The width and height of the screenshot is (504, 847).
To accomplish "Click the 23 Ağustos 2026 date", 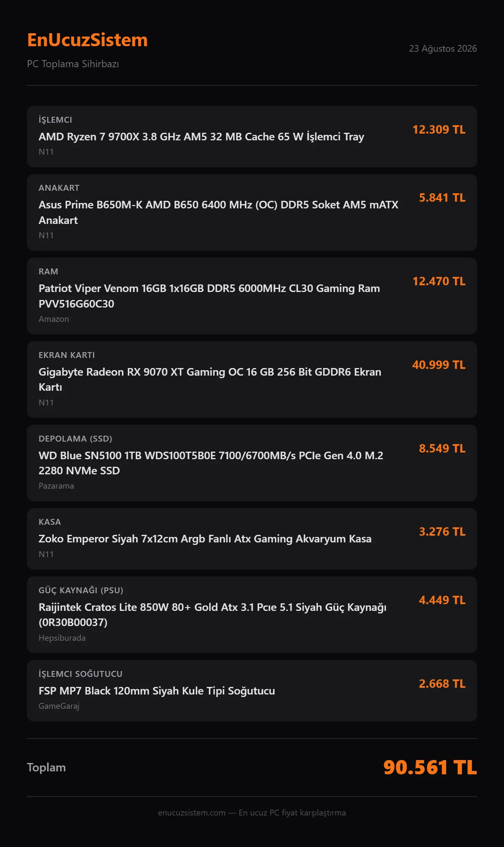I will pyautogui.click(x=443, y=48).
